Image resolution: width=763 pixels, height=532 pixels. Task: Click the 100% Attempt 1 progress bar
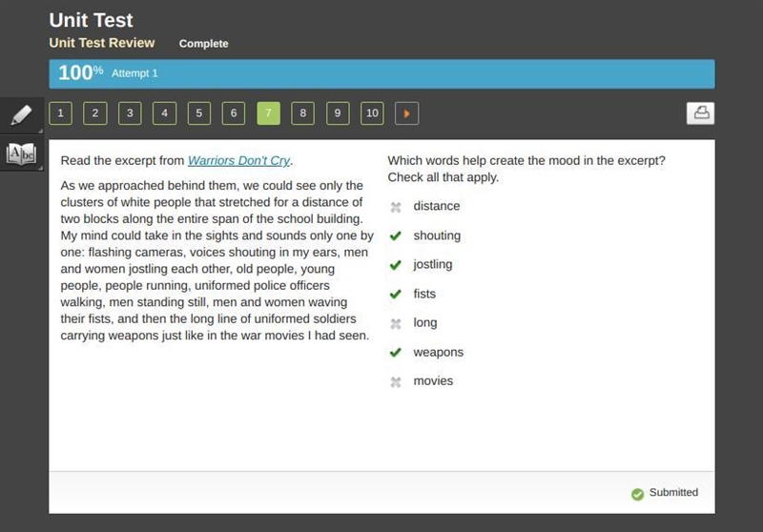pos(382,74)
